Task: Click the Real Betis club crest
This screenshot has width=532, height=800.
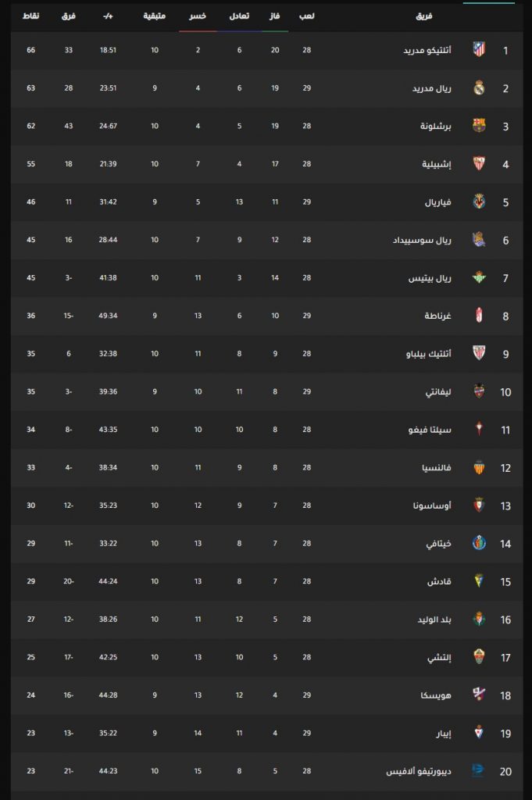Action: click(x=479, y=277)
